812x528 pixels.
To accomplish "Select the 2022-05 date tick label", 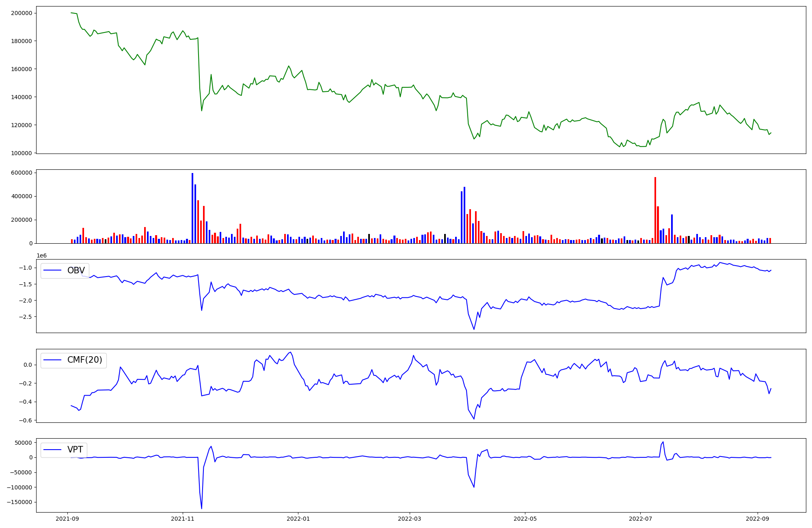I will point(525,519).
